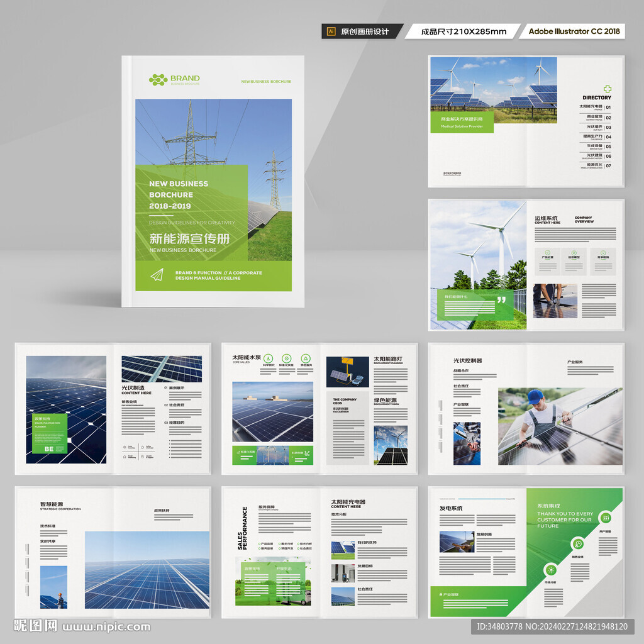Click the hands-on-solar-panel photo under the three cards
Screen dimensions: 644x644
click(555, 301)
